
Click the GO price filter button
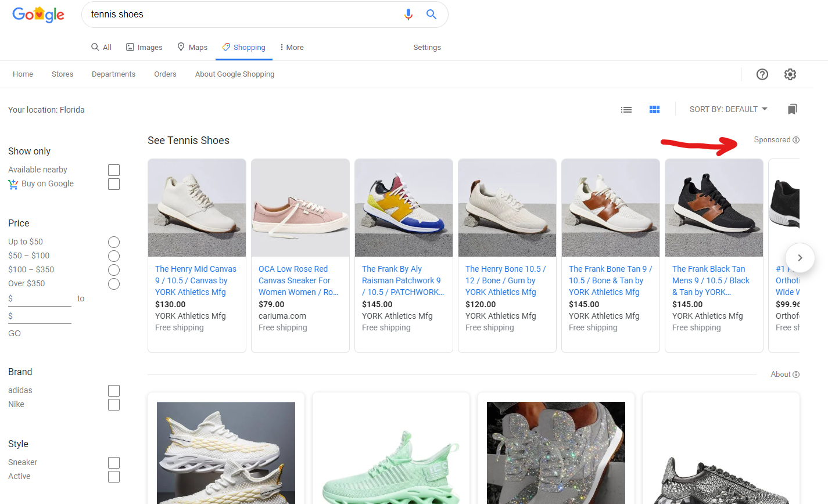(15, 333)
